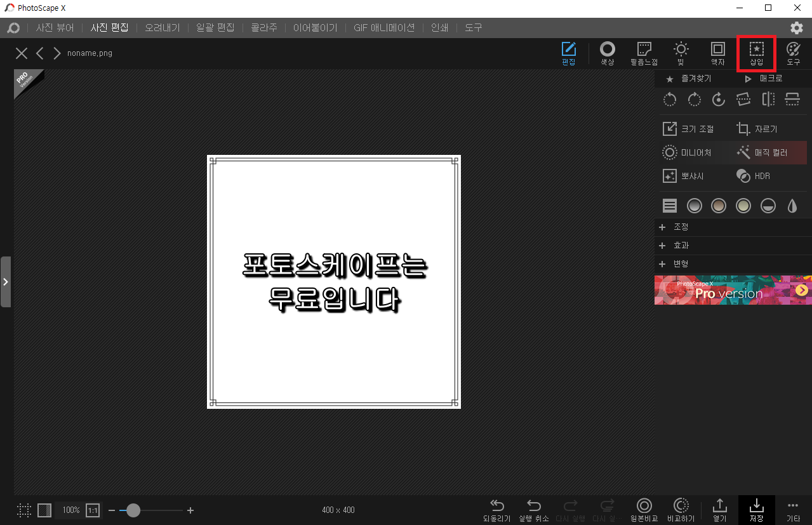Screen dimensions: 812x525
Task: Open the 매크로 macro menu
Action: (764, 79)
